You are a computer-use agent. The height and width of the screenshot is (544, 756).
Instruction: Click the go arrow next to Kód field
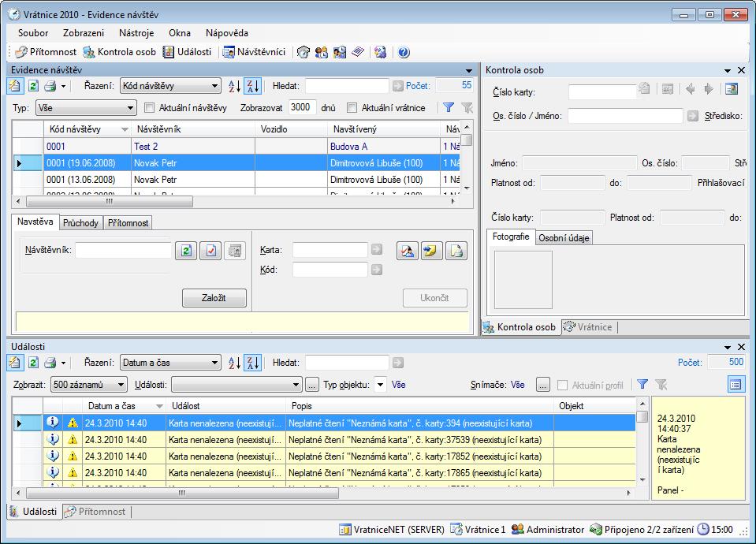pyautogui.click(x=377, y=269)
